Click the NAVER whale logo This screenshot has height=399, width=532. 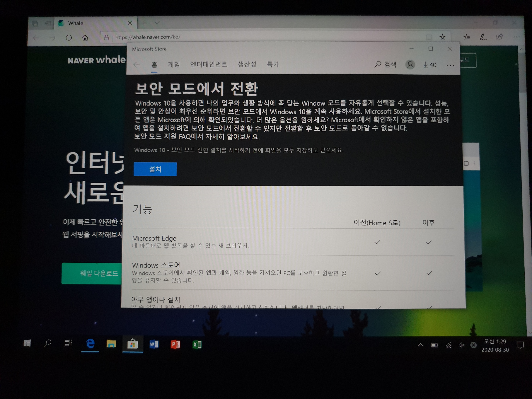(x=96, y=60)
